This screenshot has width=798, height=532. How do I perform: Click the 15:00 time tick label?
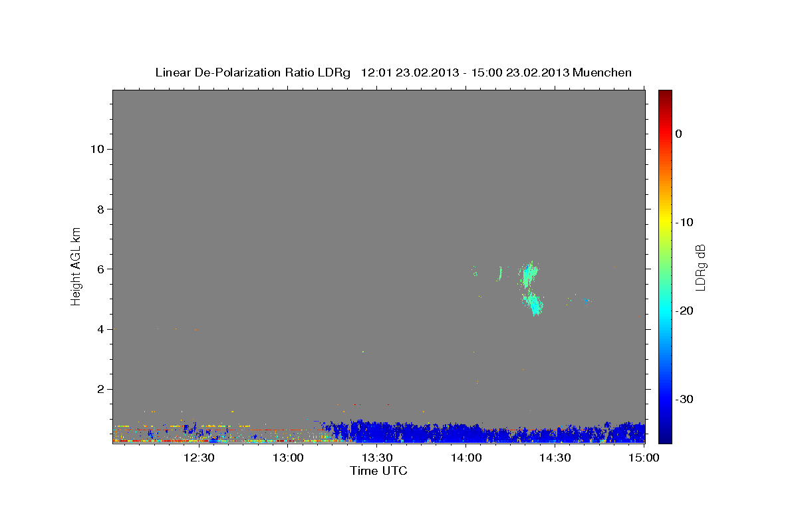pyautogui.click(x=643, y=458)
